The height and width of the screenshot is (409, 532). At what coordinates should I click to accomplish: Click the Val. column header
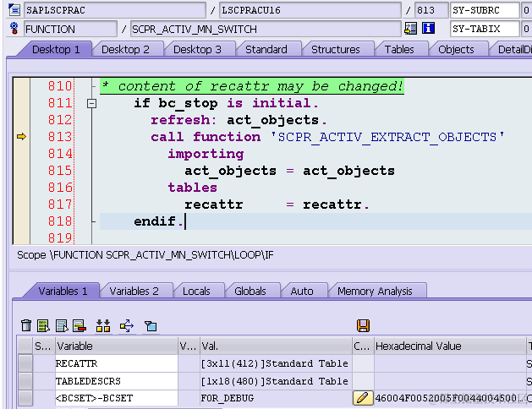click(x=276, y=346)
